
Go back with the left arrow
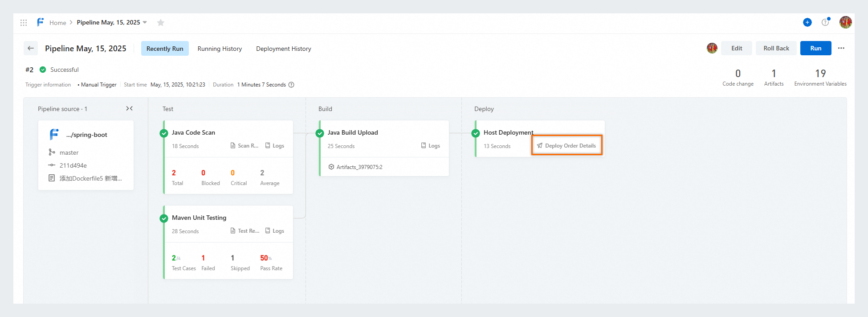click(x=31, y=48)
